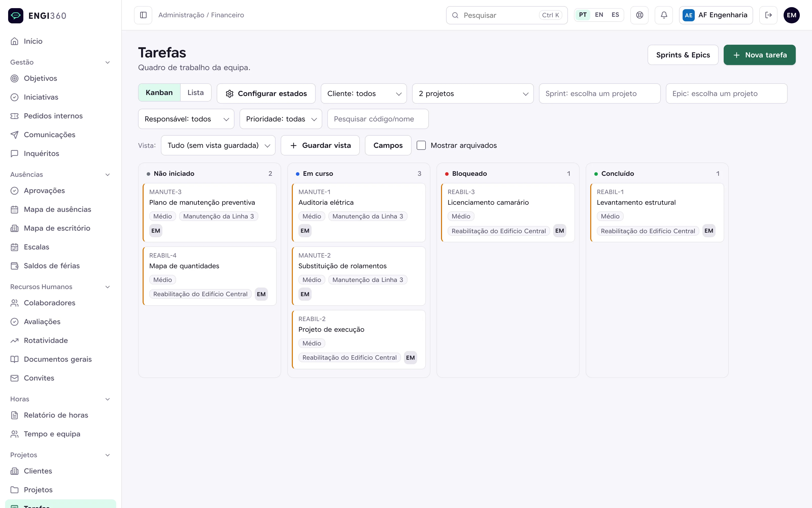Screen dimensions: 812x508
Task: Switch to Lista view tab
Action: point(196,92)
